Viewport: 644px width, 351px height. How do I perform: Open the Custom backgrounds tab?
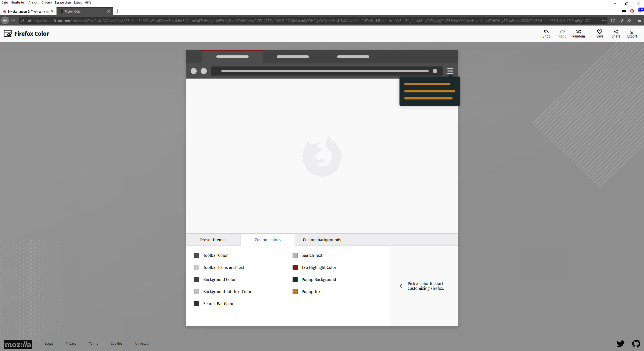coord(322,240)
